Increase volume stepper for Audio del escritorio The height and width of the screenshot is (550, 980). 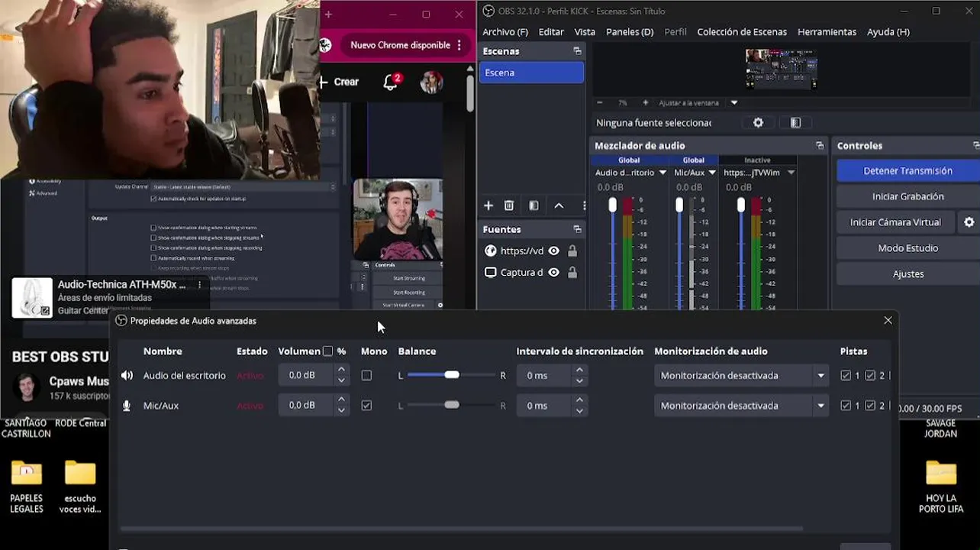[x=341, y=370]
